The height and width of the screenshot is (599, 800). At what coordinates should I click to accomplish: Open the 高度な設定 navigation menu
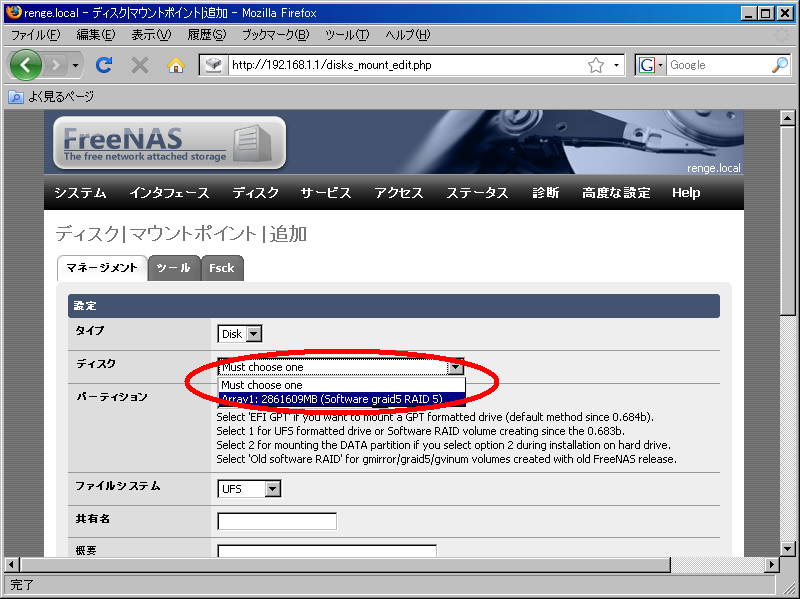(616, 193)
